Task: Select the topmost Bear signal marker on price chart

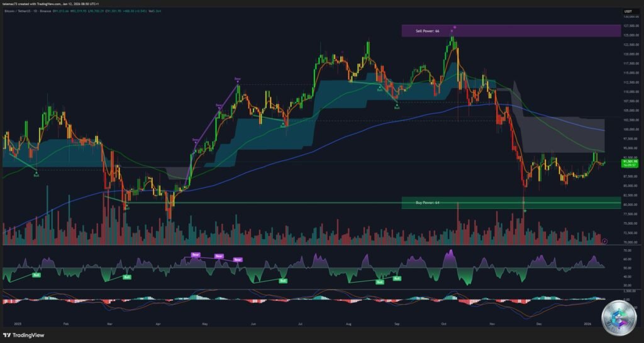Action: [237, 79]
